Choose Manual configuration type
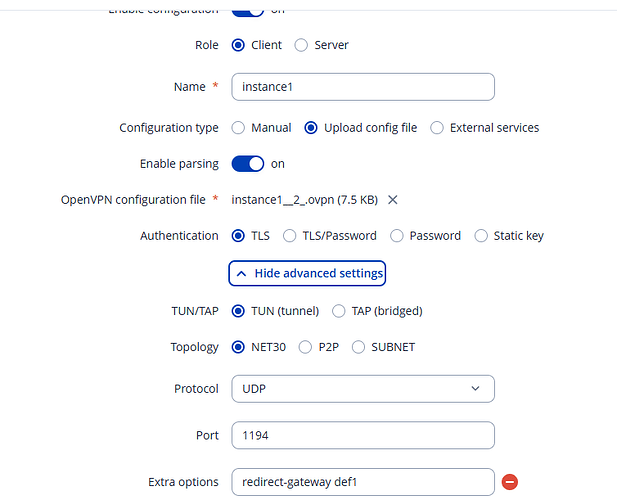 pyautogui.click(x=238, y=128)
